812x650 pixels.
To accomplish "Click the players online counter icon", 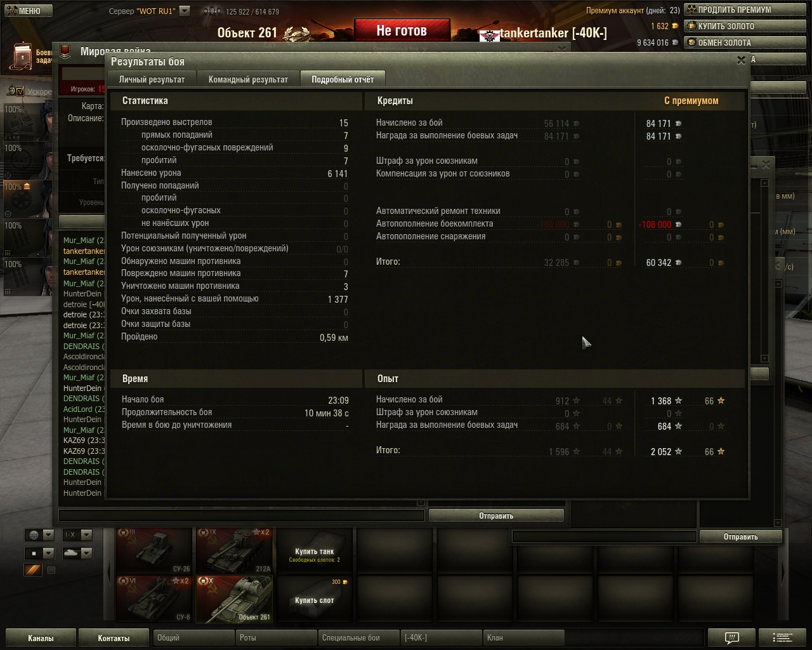I will click(x=211, y=11).
